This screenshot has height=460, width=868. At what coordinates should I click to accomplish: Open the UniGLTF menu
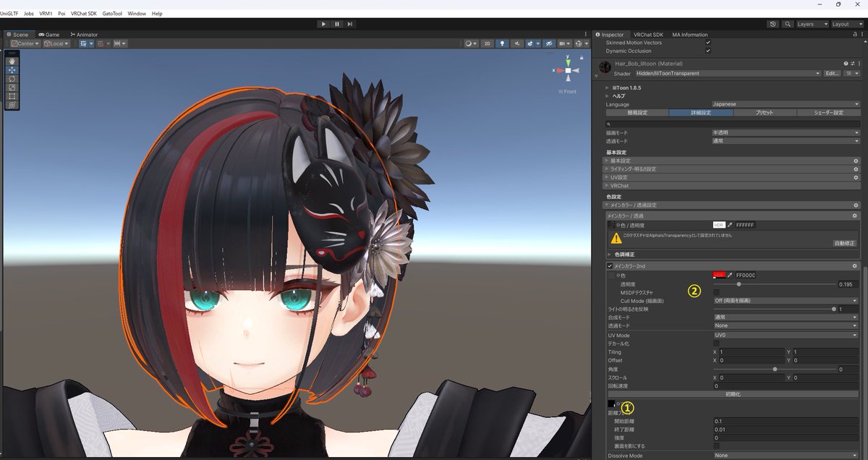tap(10, 14)
